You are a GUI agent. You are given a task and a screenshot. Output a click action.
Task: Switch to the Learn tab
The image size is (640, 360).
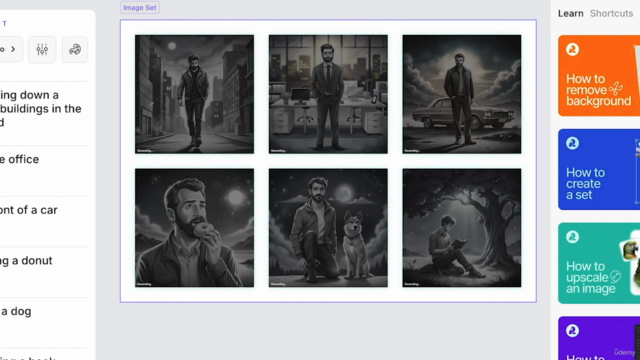[571, 13]
